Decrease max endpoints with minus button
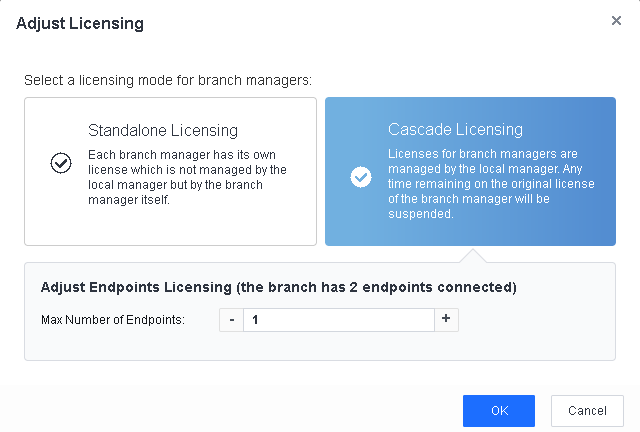This screenshot has height=432, width=640. pyautogui.click(x=231, y=320)
